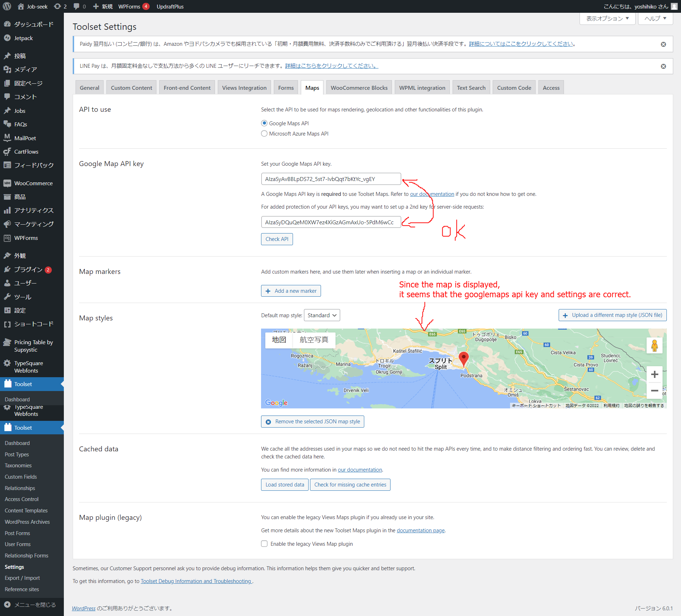
Task: Zoom out on the map preview
Action: coord(654,391)
